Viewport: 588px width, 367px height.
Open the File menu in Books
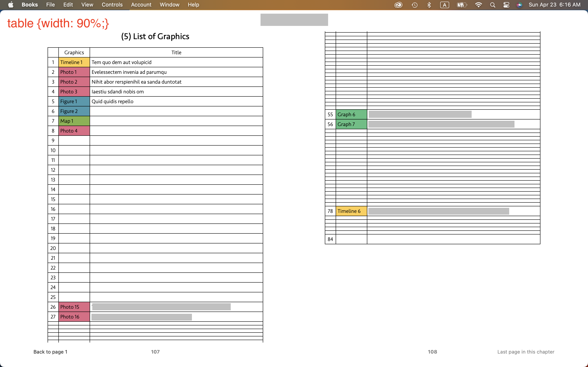[x=50, y=5]
